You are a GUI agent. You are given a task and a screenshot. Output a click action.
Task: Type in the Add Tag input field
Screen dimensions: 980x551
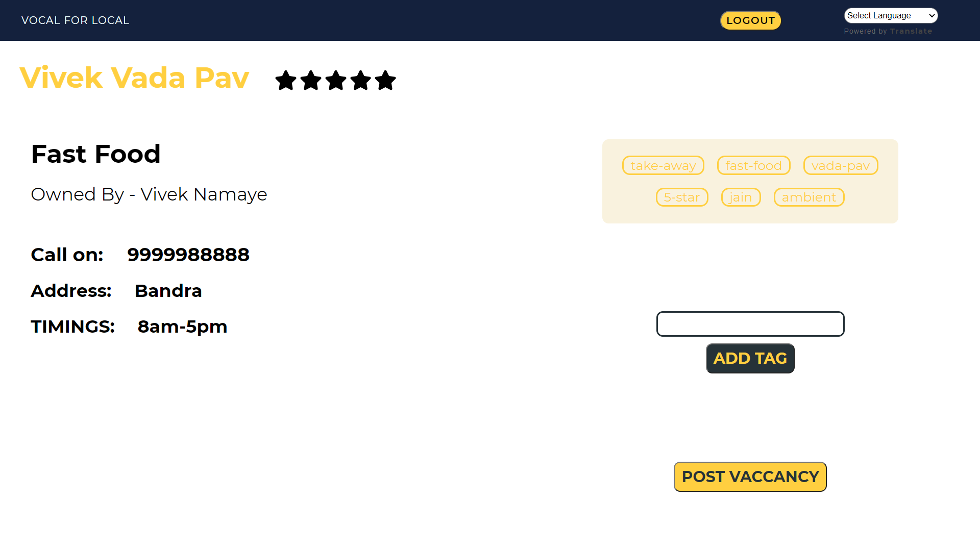750,323
